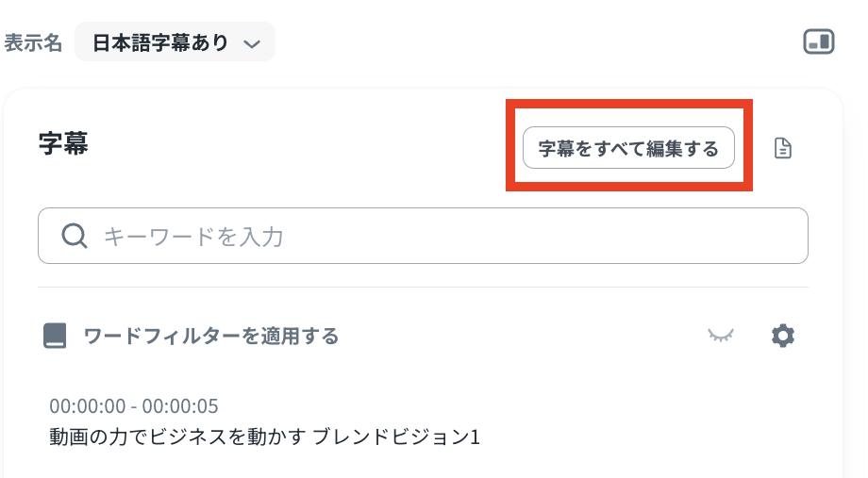
Task: Click the document icon beside the edit button
Action: pyautogui.click(x=782, y=148)
